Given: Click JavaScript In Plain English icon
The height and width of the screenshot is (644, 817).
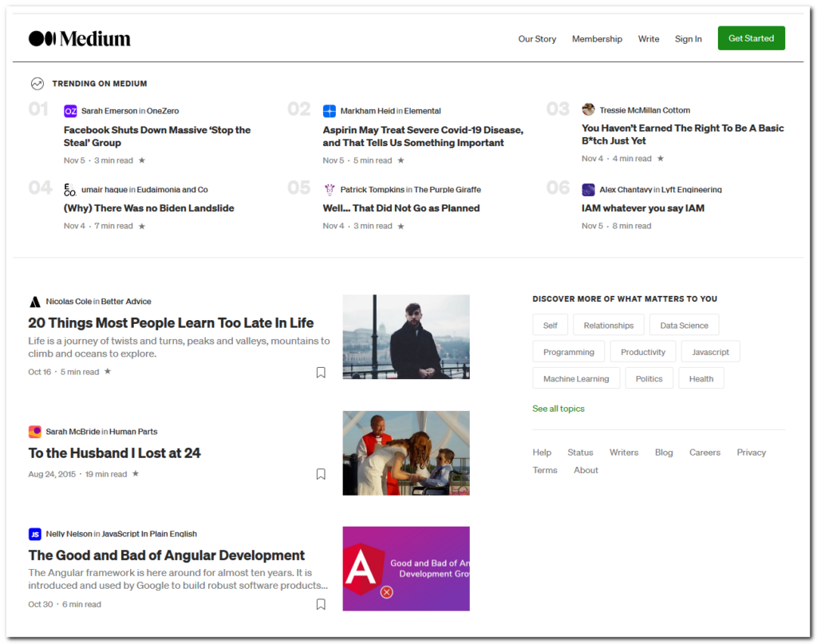Looking at the screenshot, I should pos(34,534).
